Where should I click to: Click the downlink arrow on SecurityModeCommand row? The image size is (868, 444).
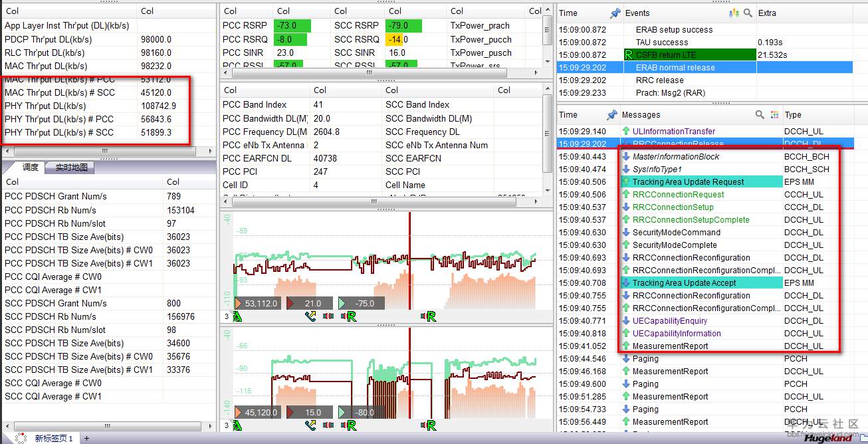626,233
